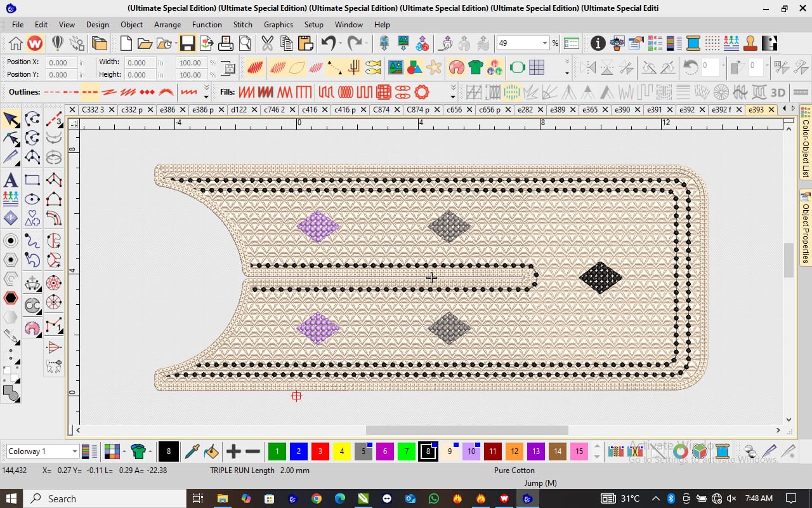Open the design information (i) icon
Image resolution: width=812 pixels, height=508 pixels.
[x=598, y=43]
